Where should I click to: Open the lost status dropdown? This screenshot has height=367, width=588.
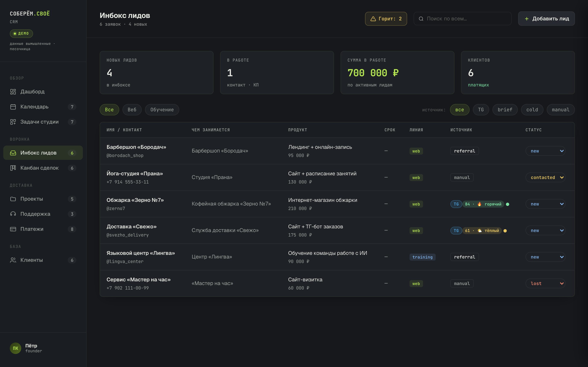[x=545, y=283]
